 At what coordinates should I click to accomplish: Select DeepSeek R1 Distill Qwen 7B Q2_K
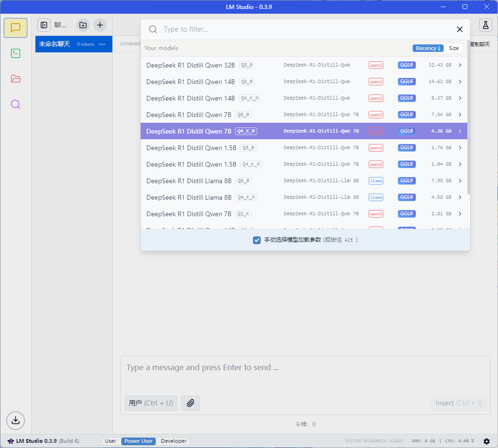(304, 214)
